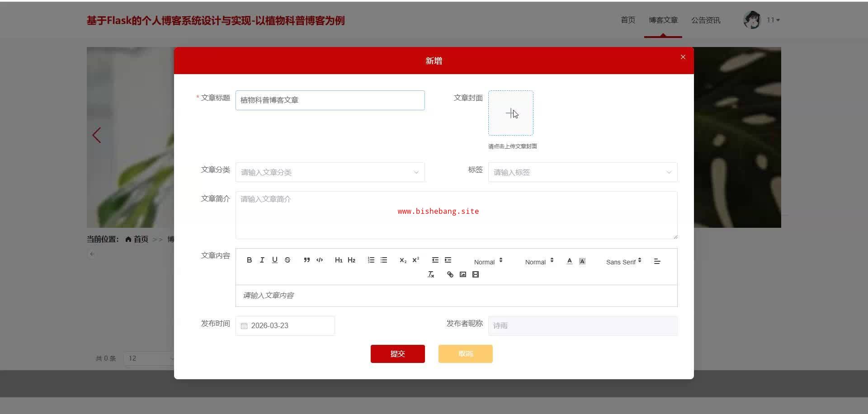The width and height of the screenshot is (868, 414).
Task: Open the 文章分类 category dropdown
Action: tap(330, 172)
